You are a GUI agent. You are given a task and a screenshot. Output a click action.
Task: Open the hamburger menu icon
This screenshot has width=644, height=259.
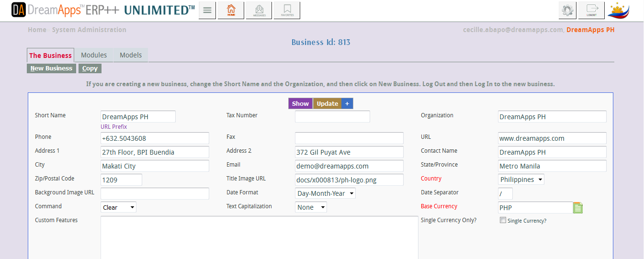207,10
